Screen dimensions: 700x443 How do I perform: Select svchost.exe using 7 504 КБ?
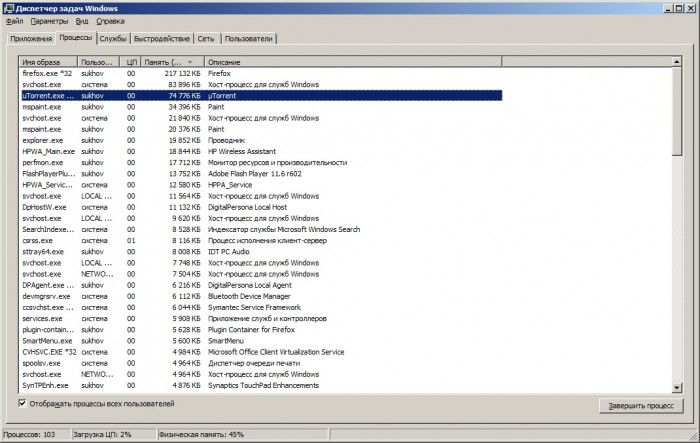point(261,274)
